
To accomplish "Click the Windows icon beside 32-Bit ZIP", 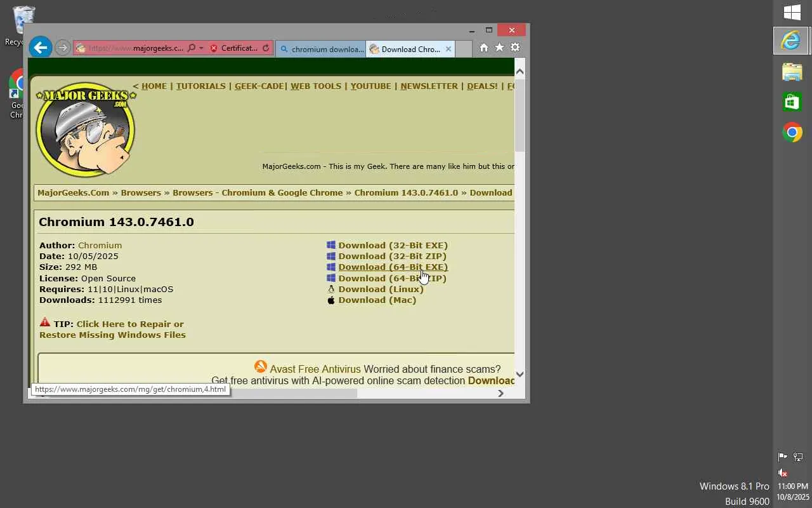I will [x=331, y=256].
